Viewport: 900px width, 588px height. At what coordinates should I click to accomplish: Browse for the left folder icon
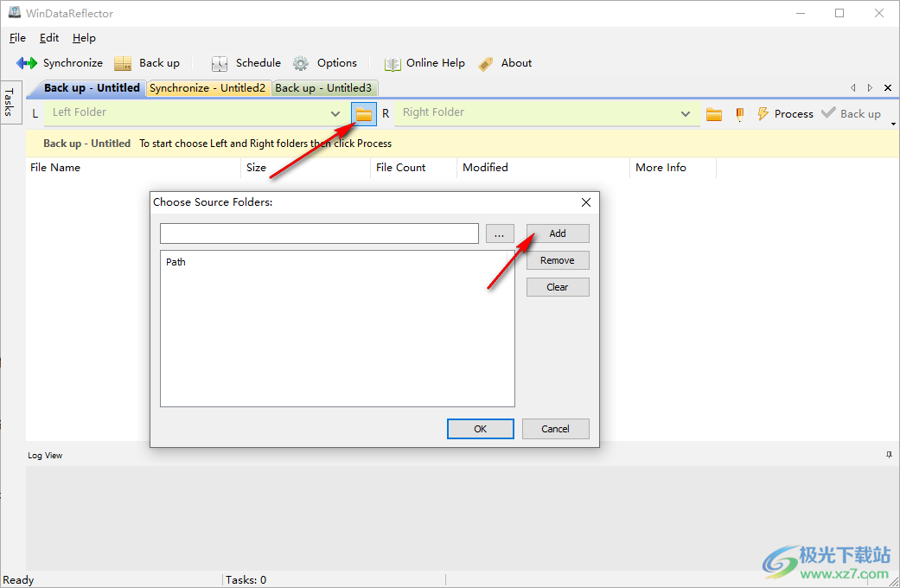(364, 114)
